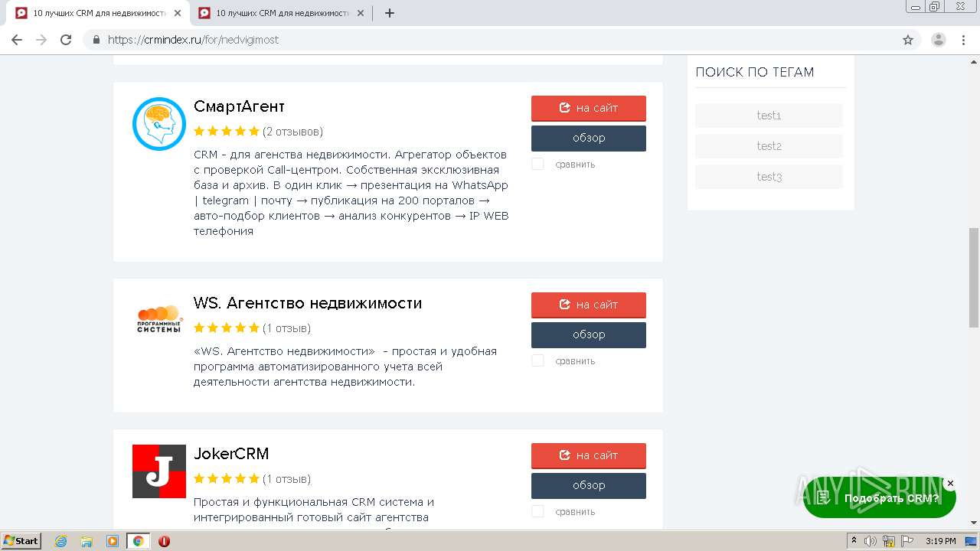This screenshot has height=551, width=980.
Task: Open the media player taskbar icon
Action: tap(113, 541)
